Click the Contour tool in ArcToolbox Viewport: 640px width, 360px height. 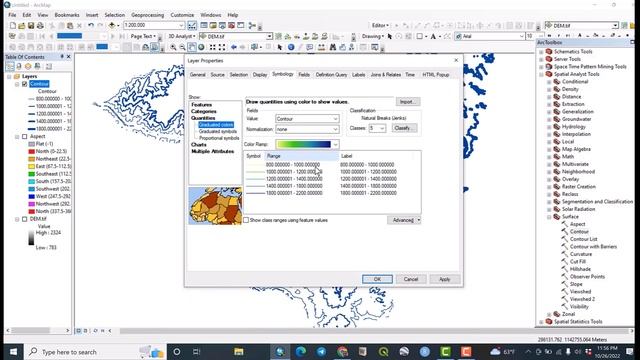tap(579, 232)
